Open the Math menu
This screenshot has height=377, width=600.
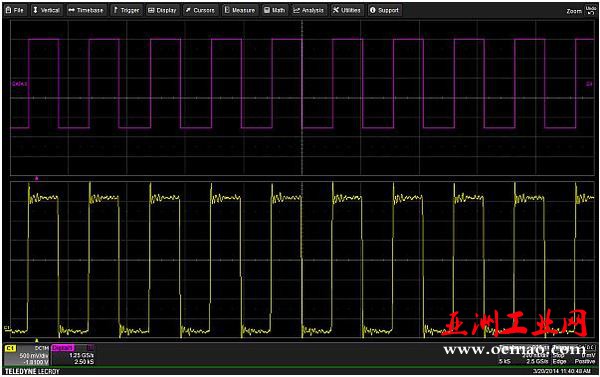point(274,10)
